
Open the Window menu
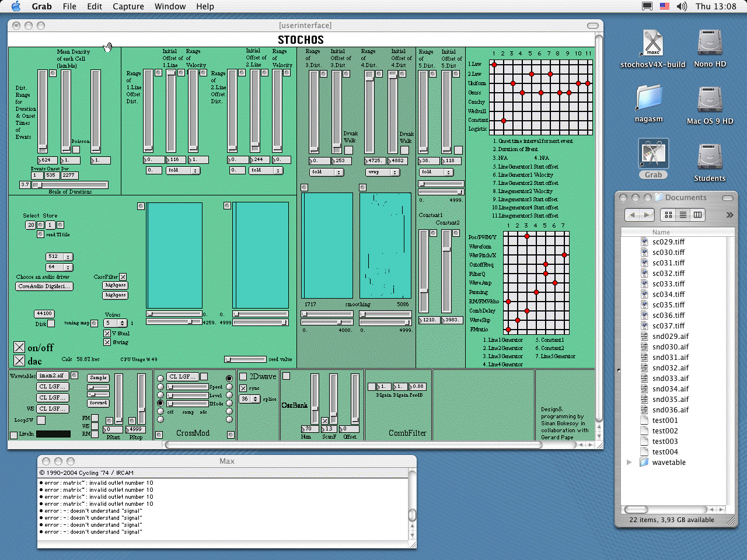170,6
